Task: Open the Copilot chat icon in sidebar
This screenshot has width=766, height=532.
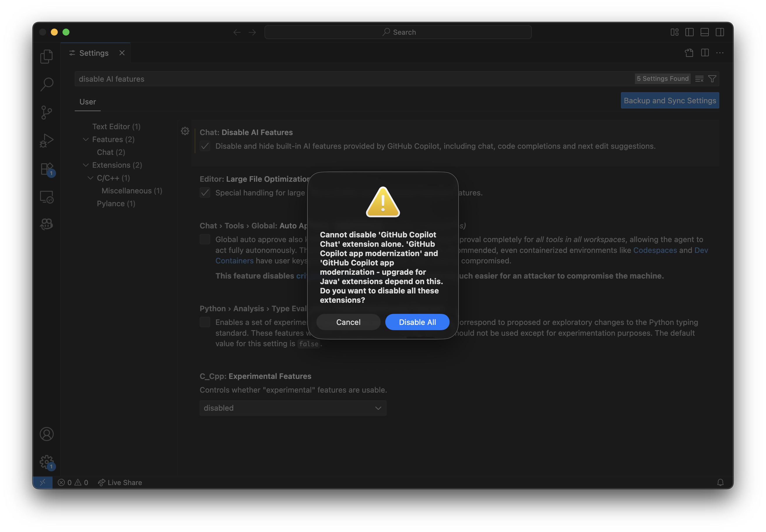Action: [x=46, y=224]
